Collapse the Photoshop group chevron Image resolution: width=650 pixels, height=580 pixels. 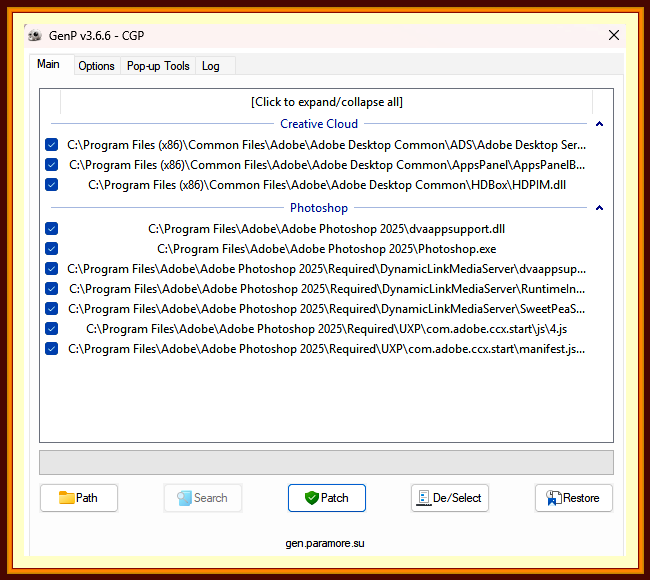599,208
